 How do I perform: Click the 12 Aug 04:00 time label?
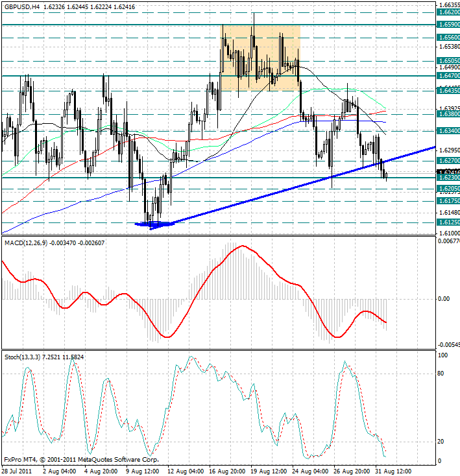pos(186,471)
